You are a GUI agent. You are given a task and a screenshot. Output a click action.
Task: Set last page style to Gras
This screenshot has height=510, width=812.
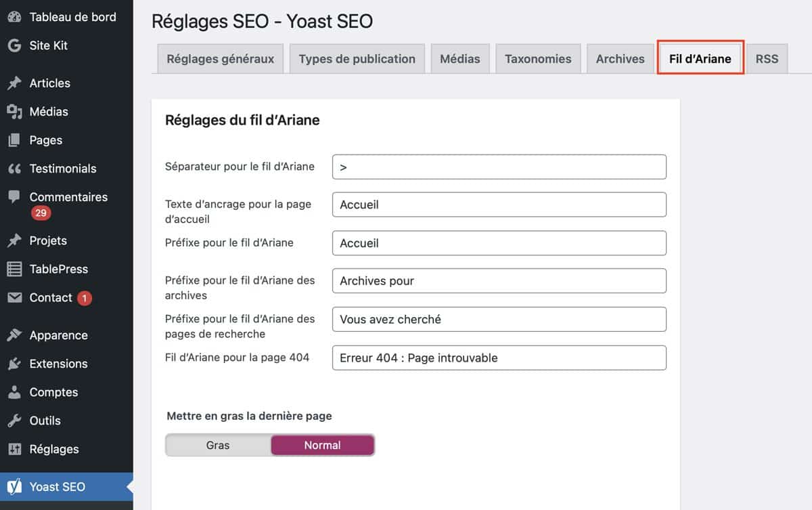coord(218,445)
